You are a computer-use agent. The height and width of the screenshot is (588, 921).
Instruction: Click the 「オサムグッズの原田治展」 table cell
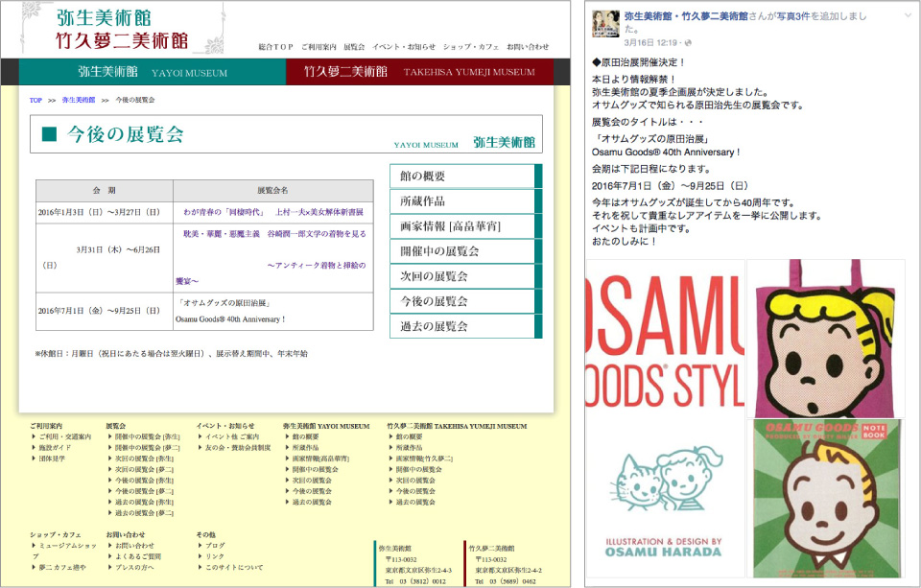pos(273,312)
